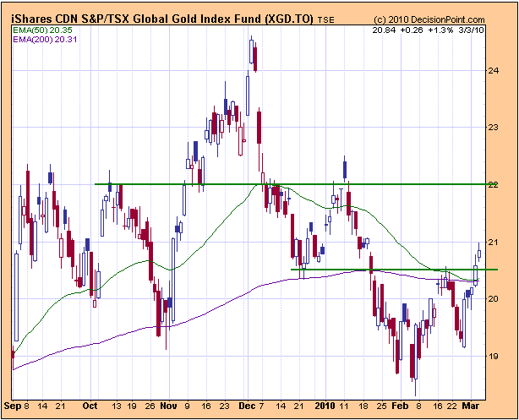Click the EMA(200) legend label

click(35, 37)
